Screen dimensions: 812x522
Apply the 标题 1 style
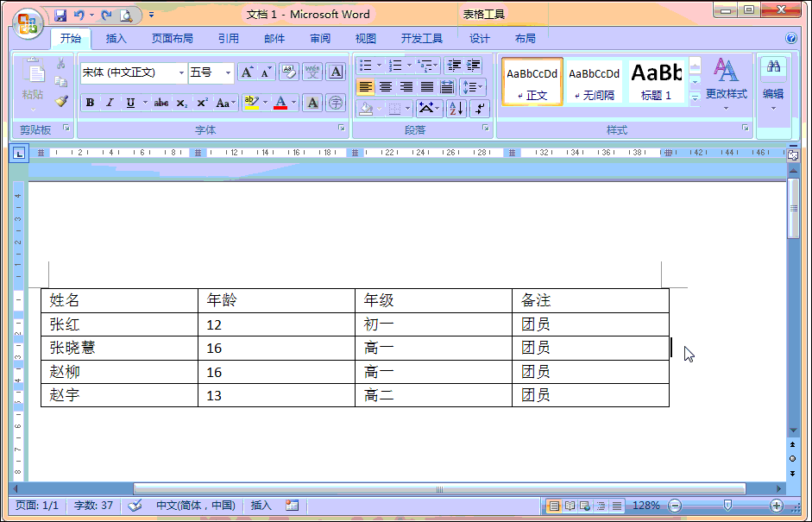[x=656, y=81]
